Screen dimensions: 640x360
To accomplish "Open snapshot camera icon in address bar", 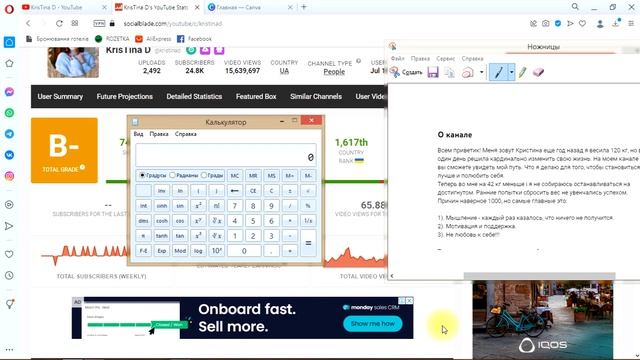I will 546,24.
